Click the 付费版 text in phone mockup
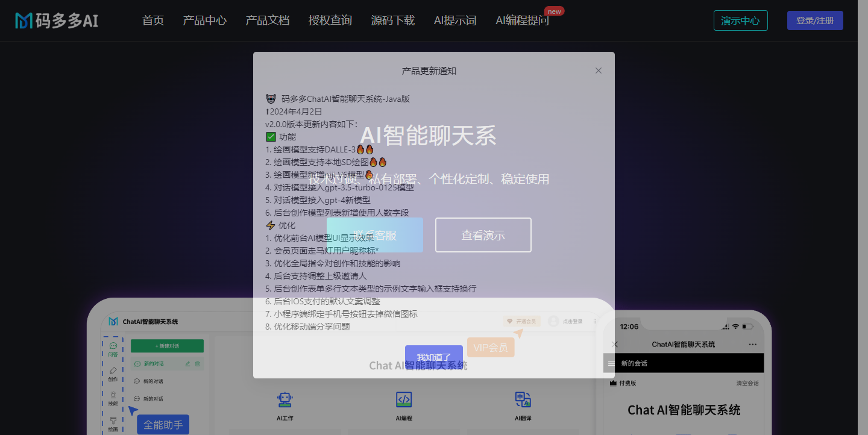The image size is (868, 435). pos(627,383)
